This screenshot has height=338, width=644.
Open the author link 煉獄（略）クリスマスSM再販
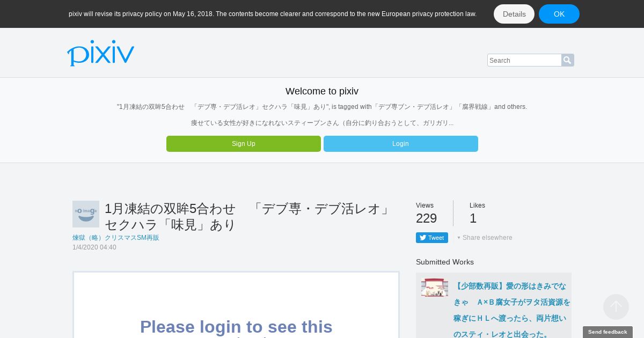click(116, 238)
